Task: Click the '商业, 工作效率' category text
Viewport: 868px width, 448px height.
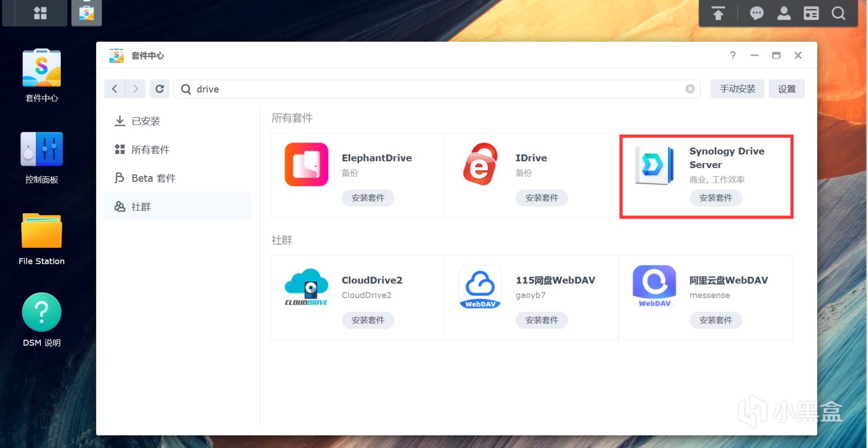Action: click(x=717, y=180)
